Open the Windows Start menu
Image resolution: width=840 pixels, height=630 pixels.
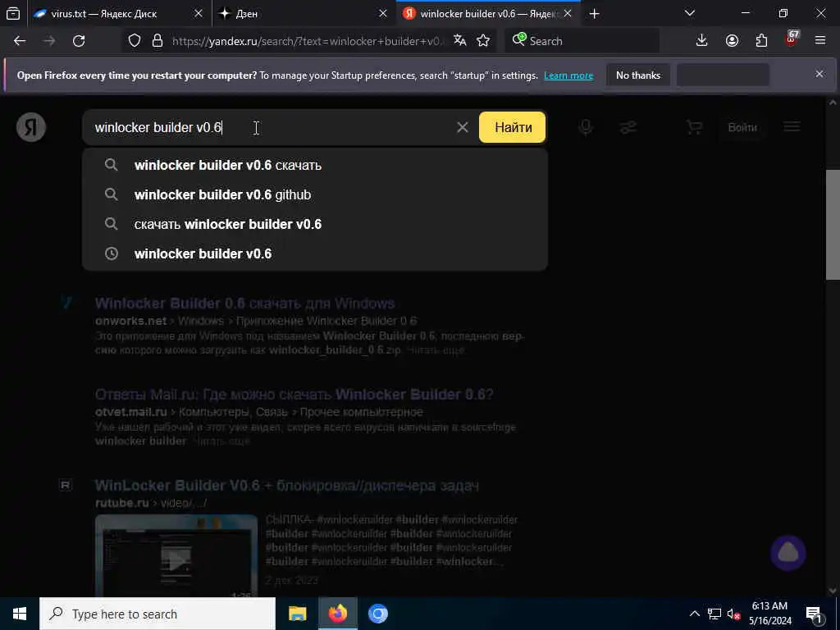[x=20, y=614]
